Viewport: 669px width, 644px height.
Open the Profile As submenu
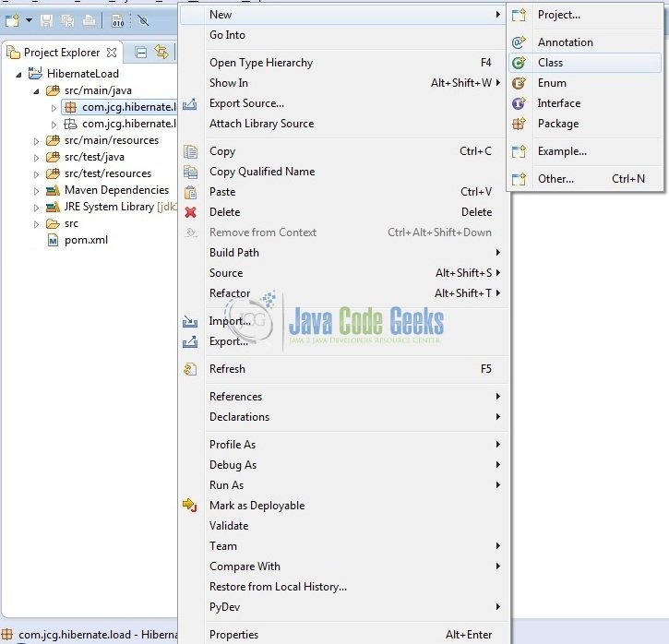[x=343, y=445]
